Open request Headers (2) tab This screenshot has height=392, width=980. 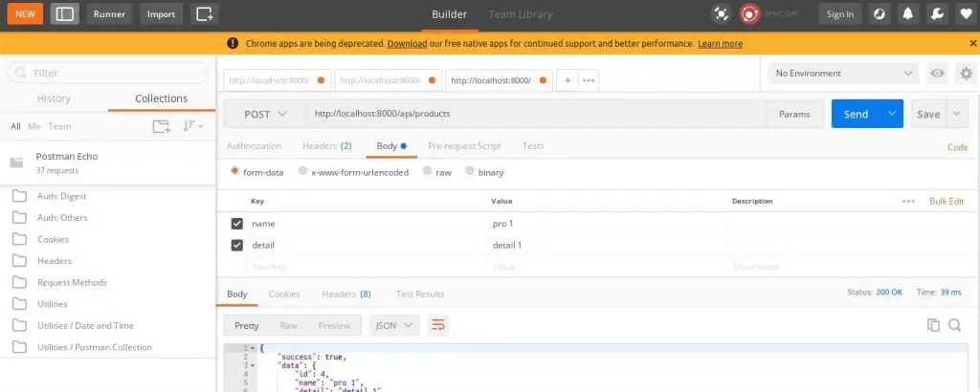pyautogui.click(x=327, y=146)
